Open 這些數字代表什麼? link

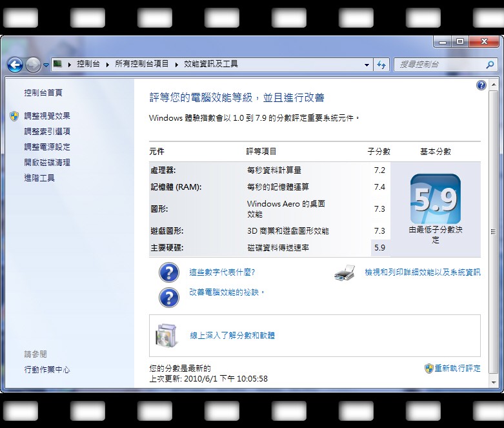click(222, 272)
